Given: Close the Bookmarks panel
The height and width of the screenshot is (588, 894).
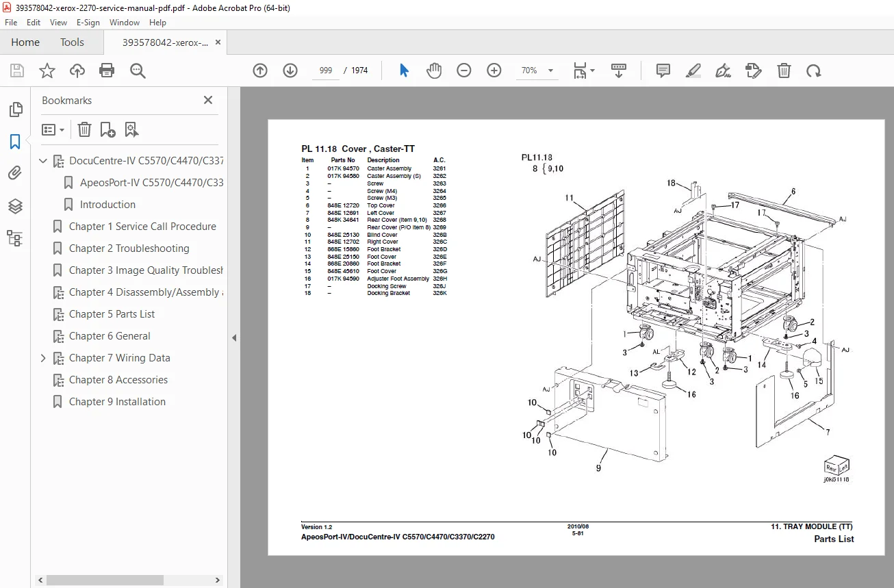Looking at the screenshot, I should [208, 100].
